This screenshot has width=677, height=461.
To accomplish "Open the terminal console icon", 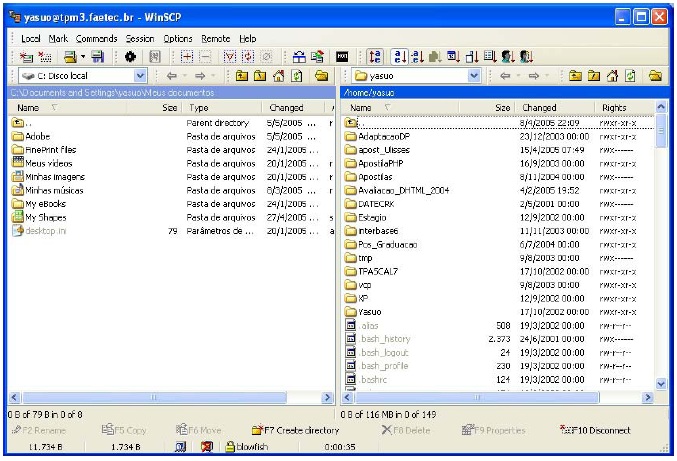I will tap(342, 57).
